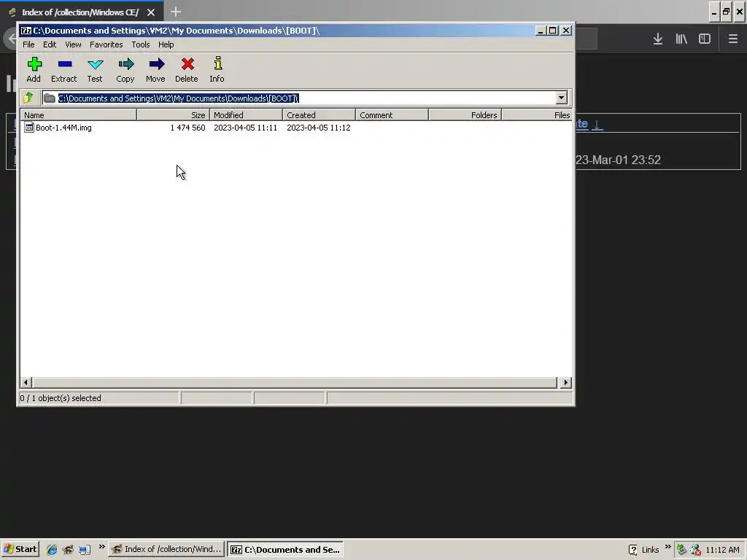
Task: Open the Edit menu
Action: [50, 44]
